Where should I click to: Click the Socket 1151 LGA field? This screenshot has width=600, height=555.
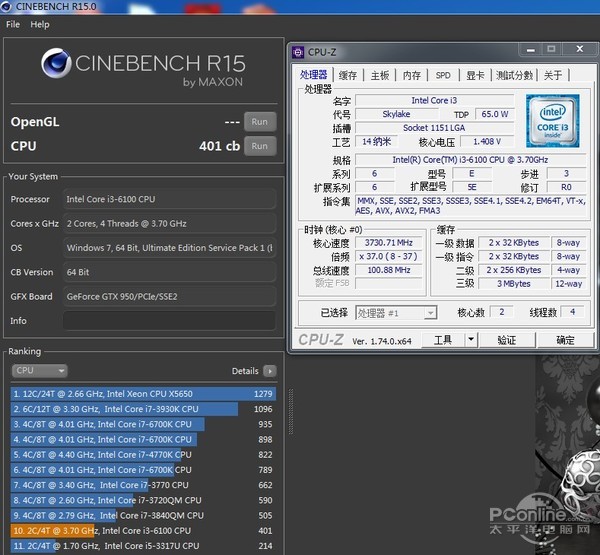pos(434,128)
